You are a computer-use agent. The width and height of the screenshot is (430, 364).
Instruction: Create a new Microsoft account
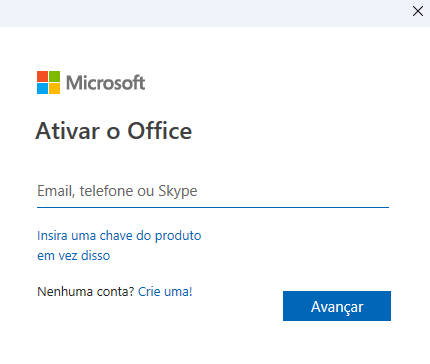coord(165,292)
